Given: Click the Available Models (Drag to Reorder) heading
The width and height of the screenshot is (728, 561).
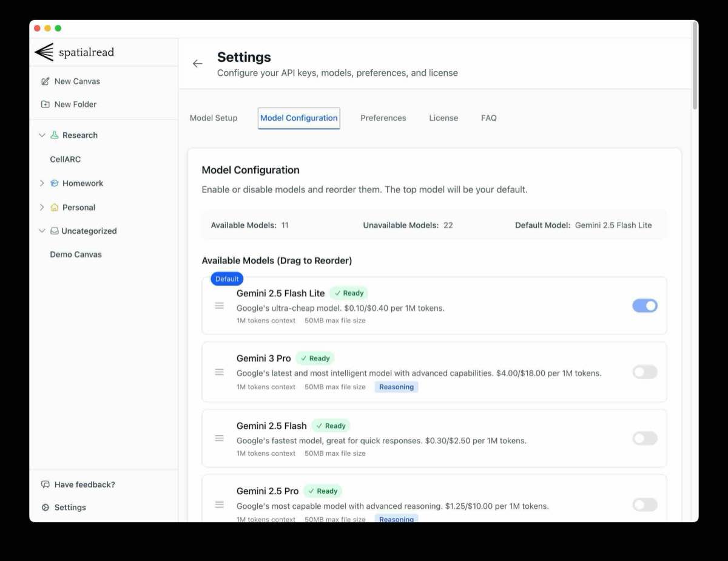Looking at the screenshot, I should click(277, 261).
